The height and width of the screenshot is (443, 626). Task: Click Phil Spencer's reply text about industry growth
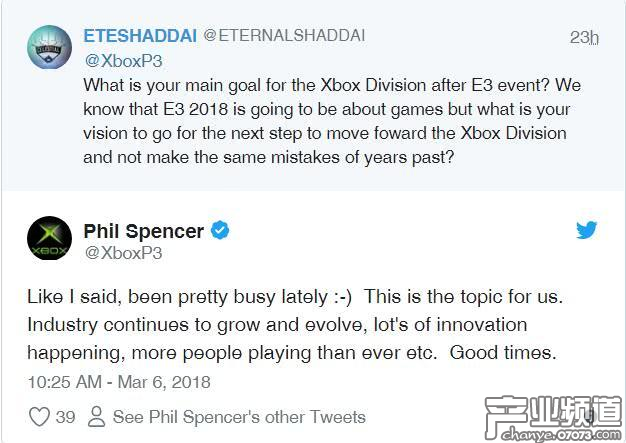click(290, 326)
